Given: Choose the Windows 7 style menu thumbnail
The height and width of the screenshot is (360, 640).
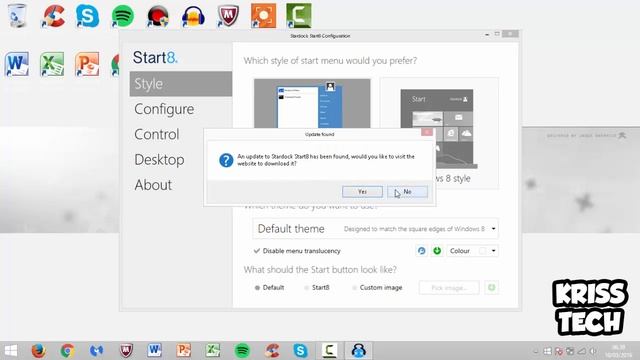Looking at the screenshot, I should tap(312, 104).
